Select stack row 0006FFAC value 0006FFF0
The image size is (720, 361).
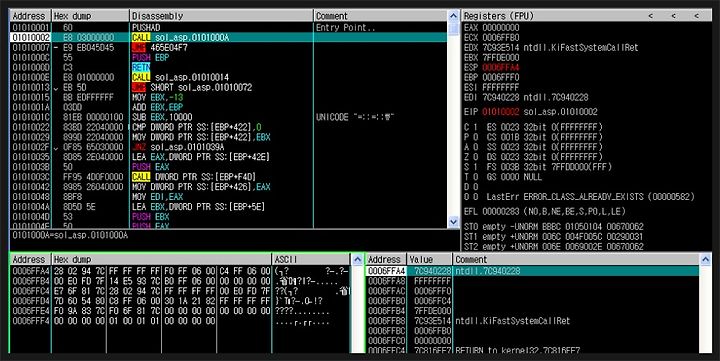click(x=533, y=291)
